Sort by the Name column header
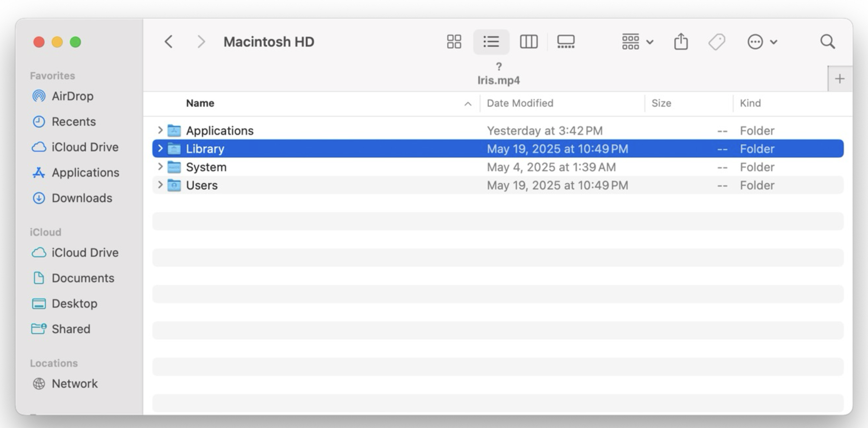 pyautogui.click(x=200, y=103)
